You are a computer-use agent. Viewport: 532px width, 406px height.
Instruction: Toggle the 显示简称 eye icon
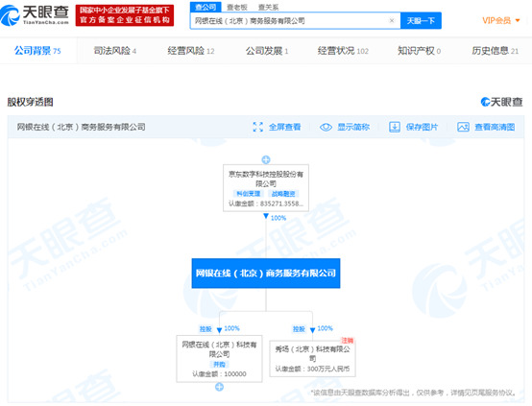tap(326, 128)
